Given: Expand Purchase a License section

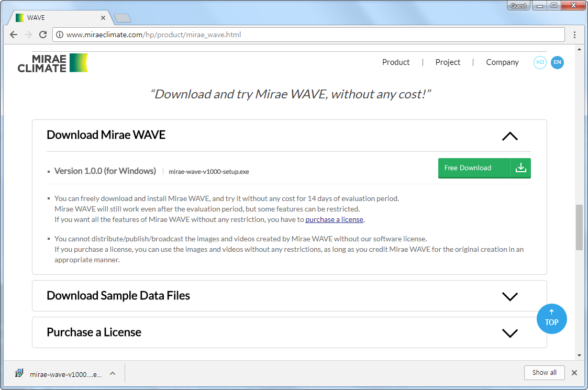Looking at the screenshot, I should tap(509, 333).
